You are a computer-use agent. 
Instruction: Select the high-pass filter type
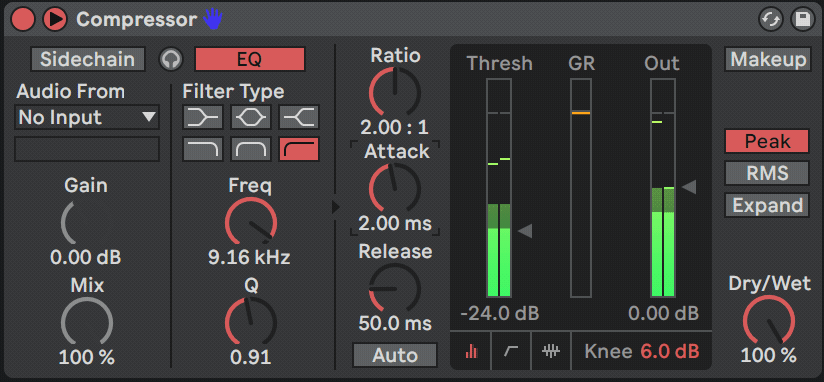(x=299, y=149)
